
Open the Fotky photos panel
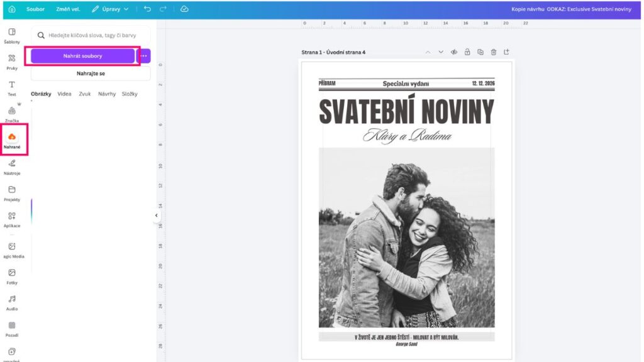tap(12, 277)
